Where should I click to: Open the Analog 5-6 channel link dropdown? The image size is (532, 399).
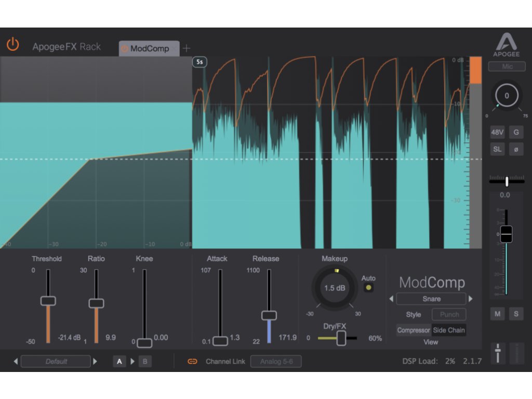(x=276, y=362)
